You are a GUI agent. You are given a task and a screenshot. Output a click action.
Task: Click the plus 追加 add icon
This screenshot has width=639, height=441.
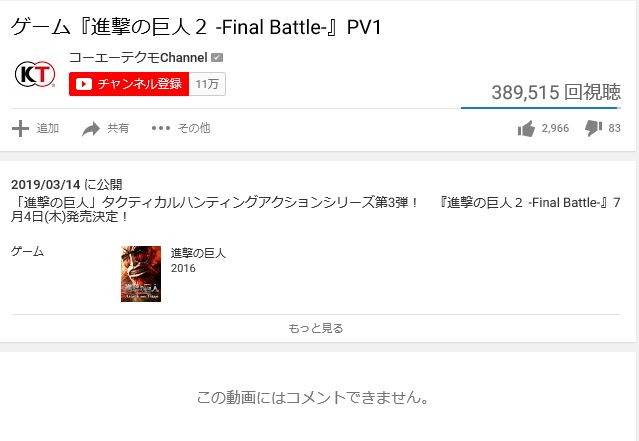[x=20, y=128]
